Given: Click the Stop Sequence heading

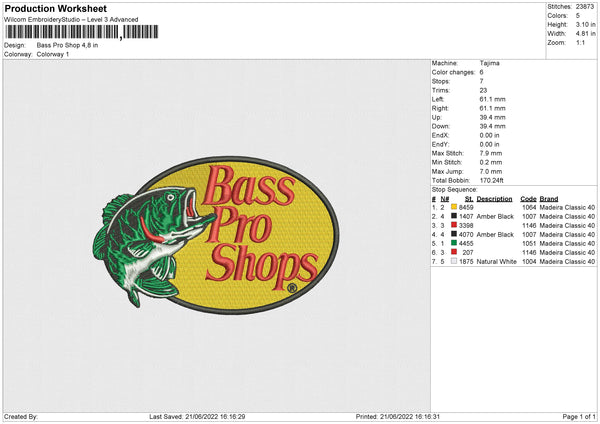Looking at the screenshot, I should point(455,190).
